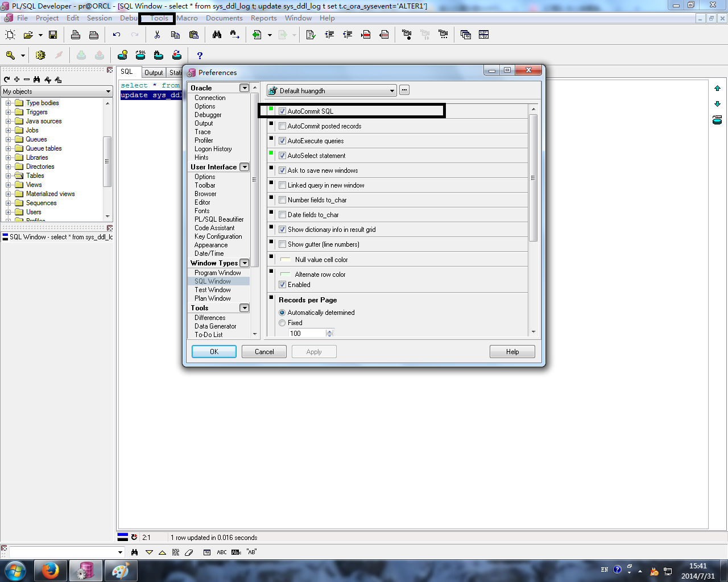728x582 pixels.
Task: Toggle AutoExecute queries checkbox
Action: point(282,141)
